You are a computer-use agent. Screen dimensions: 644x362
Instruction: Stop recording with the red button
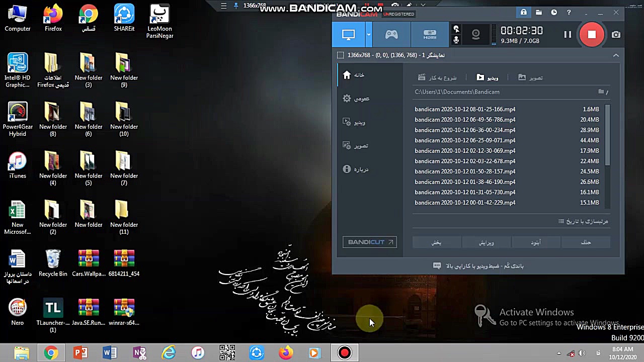coord(592,35)
